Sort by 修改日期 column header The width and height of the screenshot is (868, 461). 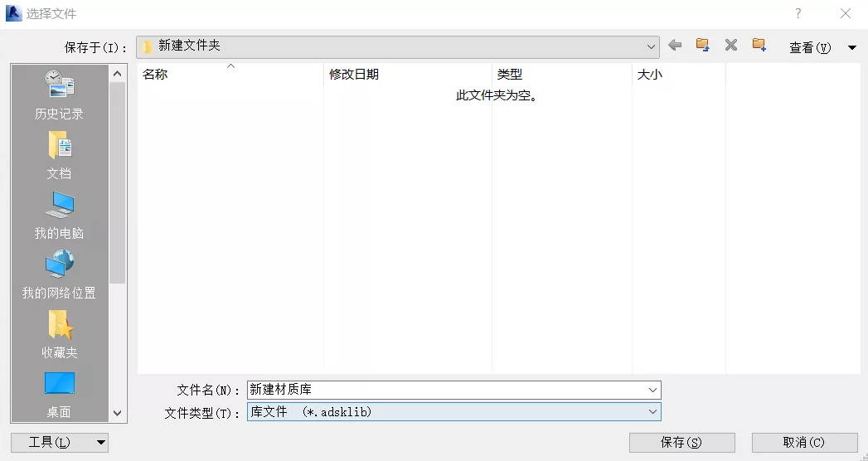[x=408, y=74]
